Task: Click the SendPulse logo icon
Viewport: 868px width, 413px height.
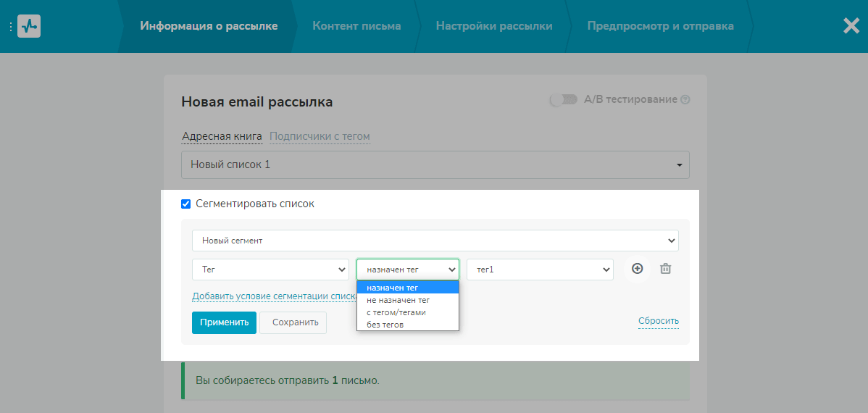Action: (x=29, y=26)
